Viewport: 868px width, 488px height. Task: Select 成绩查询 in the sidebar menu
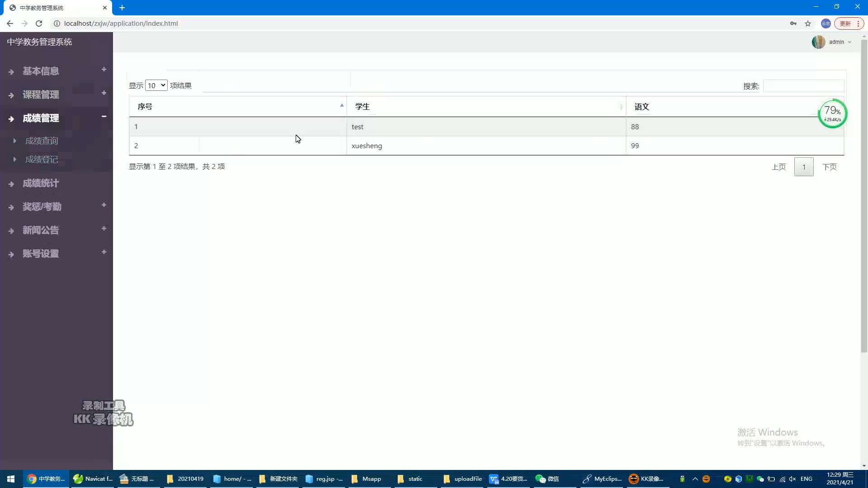click(41, 141)
